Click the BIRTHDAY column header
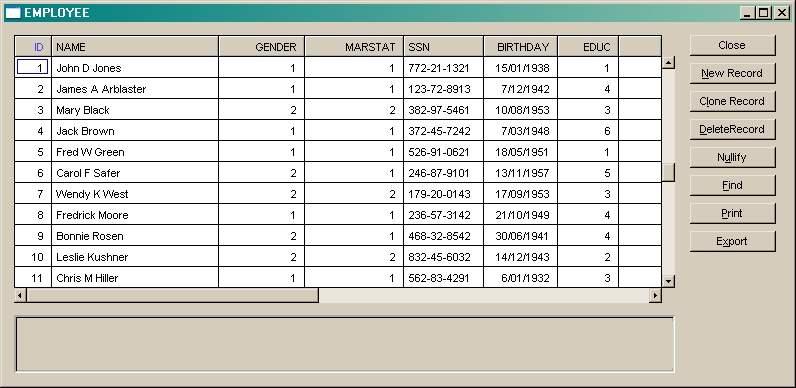The image size is (796, 388). pos(520,47)
